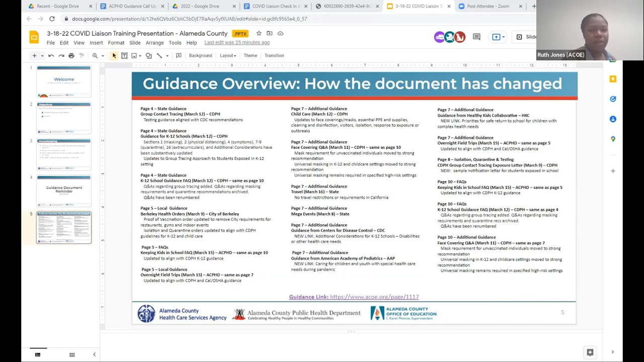Image resolution: width=644 pixels, height=362 pixels.
Task: Open the Edit menu
Action: pyautogui.click(x=64, y=43)
